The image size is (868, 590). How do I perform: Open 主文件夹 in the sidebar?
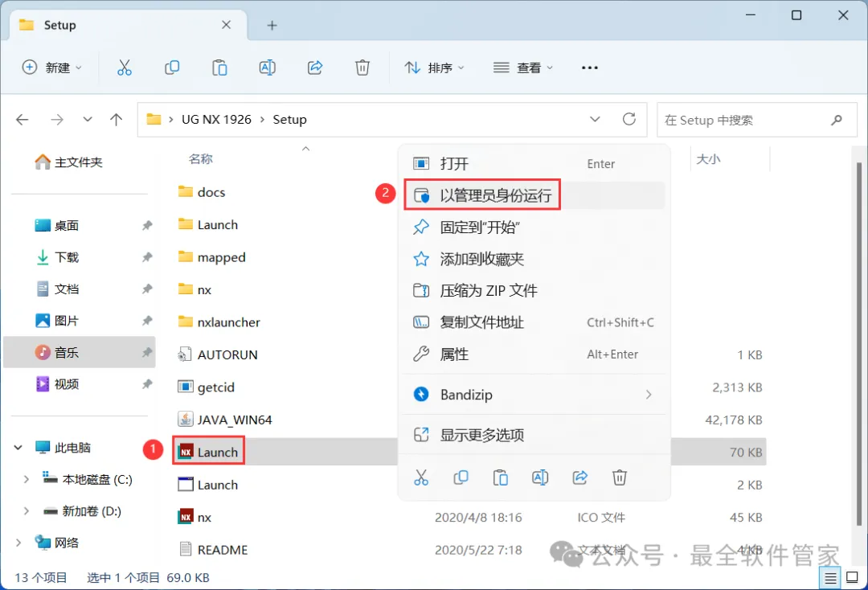click(68, 162)
